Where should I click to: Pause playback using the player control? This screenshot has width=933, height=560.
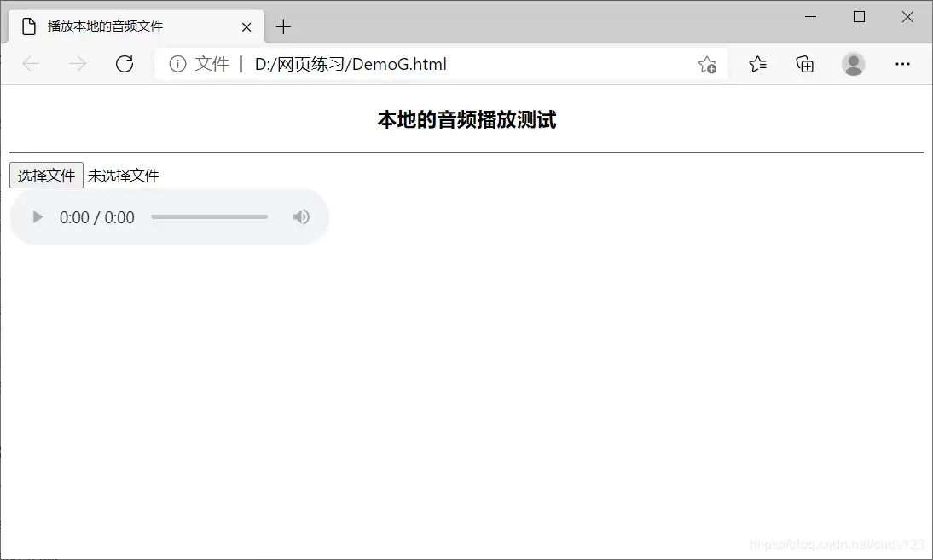point(37,216)
